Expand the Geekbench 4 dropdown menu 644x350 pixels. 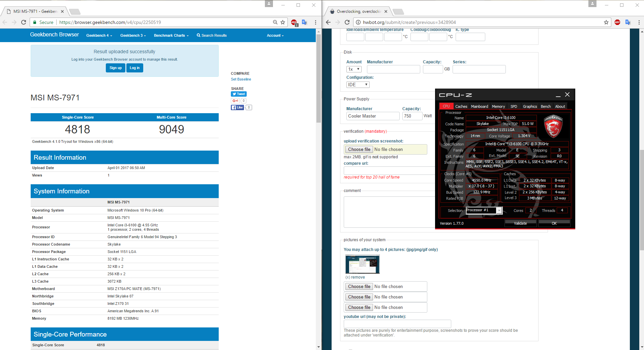click(x=99, y=35)
